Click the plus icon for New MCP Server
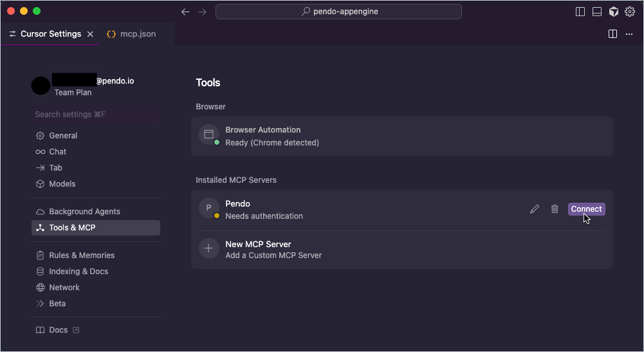Image resolution: width=644 pixels, height=352 pixels. pyautogui.click(x=208, y=249)
